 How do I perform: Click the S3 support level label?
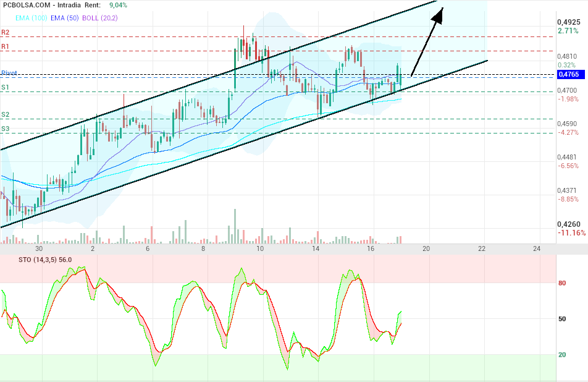[6, 129]
